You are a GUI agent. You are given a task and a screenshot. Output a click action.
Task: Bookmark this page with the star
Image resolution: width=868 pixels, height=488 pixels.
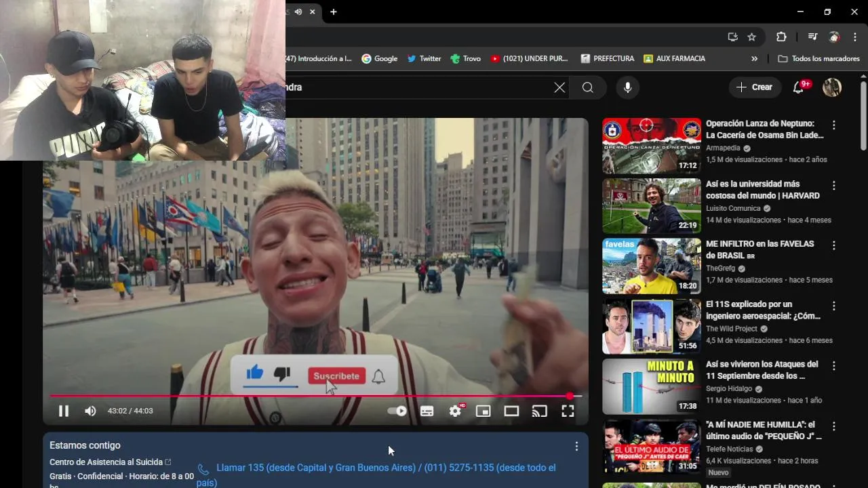pos(751,37)
